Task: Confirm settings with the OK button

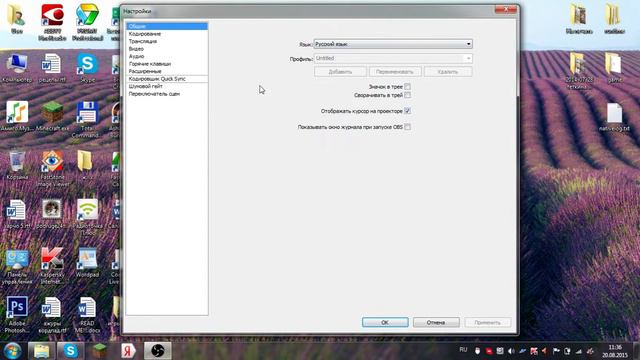Action: (x=385, y=322)
